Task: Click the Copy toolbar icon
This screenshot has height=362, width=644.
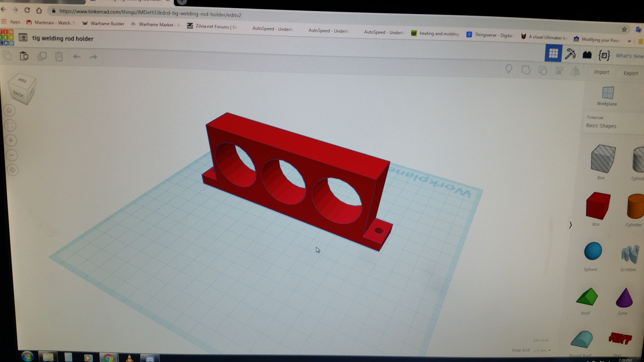Action: (x=8, y=55)
